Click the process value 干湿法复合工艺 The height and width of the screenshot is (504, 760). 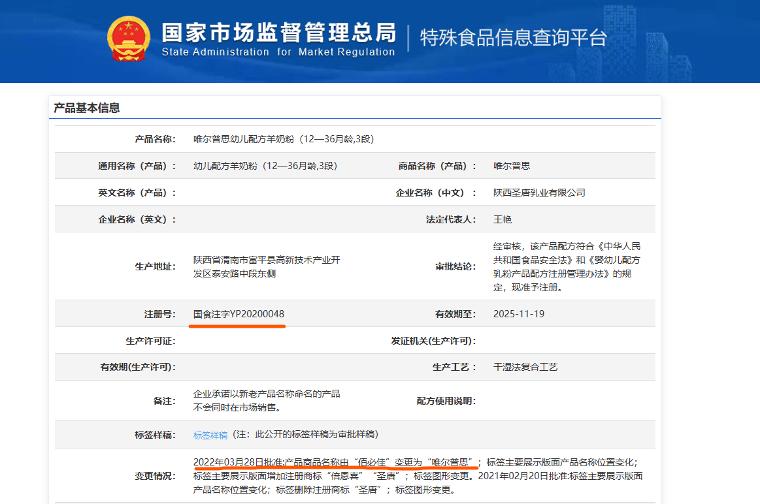[x=525, y=367]
